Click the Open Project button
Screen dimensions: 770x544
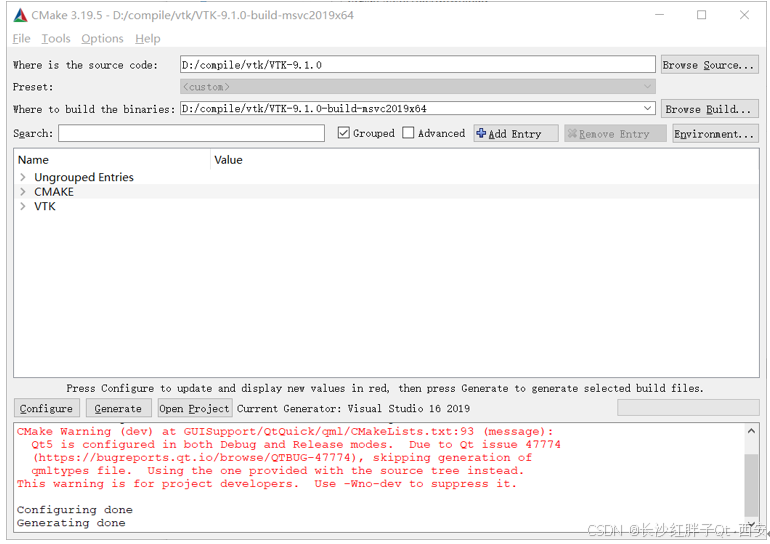click(194, 408)
